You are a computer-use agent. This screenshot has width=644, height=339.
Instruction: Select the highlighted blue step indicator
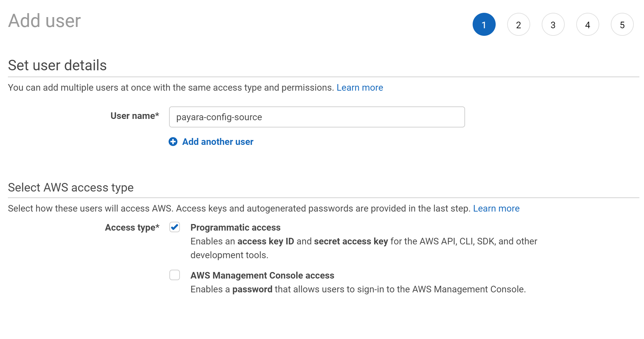[484, 24]
